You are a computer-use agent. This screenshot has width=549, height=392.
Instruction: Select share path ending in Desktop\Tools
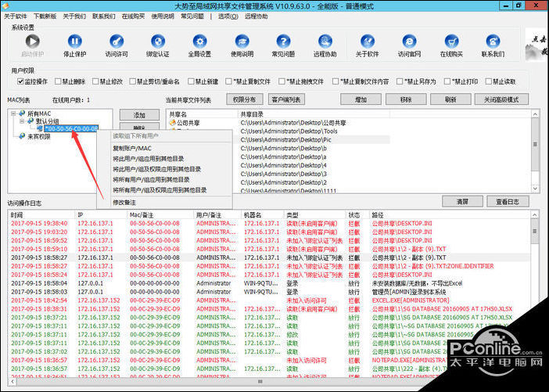(289, 131)
